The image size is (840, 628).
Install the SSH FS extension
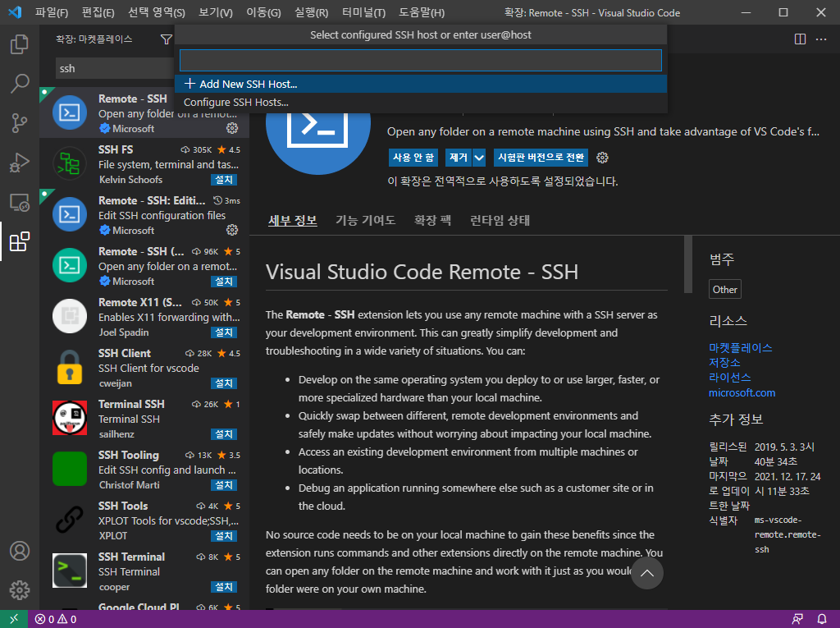coord(224,180)
